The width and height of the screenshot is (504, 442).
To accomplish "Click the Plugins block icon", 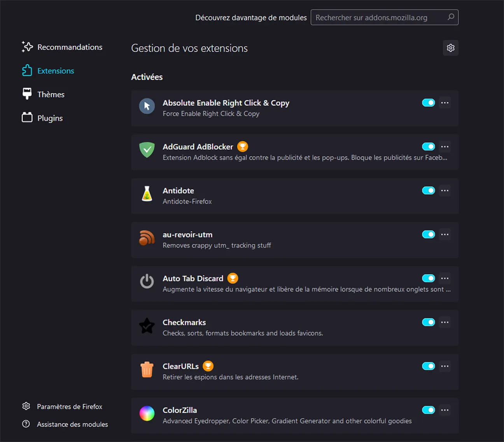I will click(27, 118).
